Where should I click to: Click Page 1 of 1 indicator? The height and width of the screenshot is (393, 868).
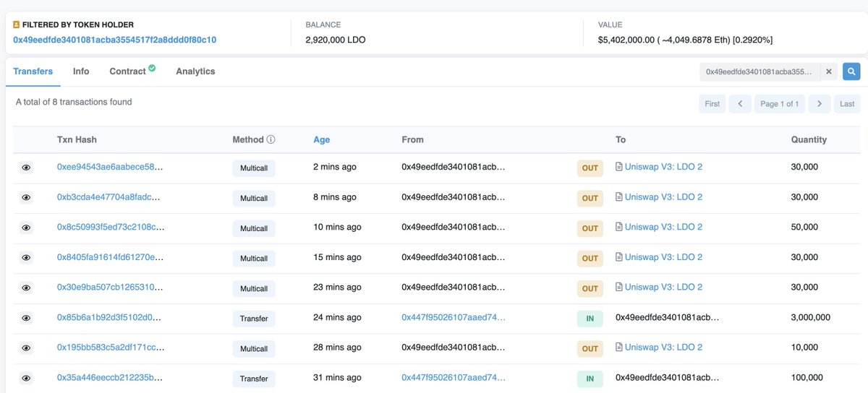pyautogui.click(x=780, y=104)
